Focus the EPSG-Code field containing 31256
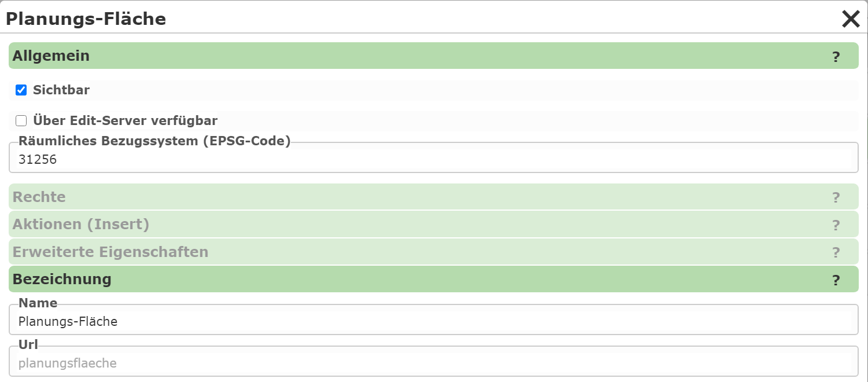Screen dimensions: 868x382 434,160
